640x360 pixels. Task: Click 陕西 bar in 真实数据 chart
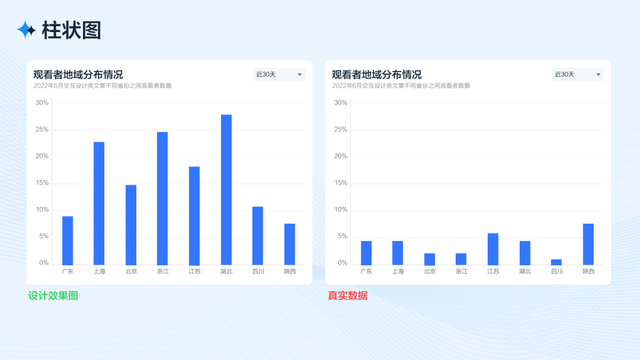(588, 244)
